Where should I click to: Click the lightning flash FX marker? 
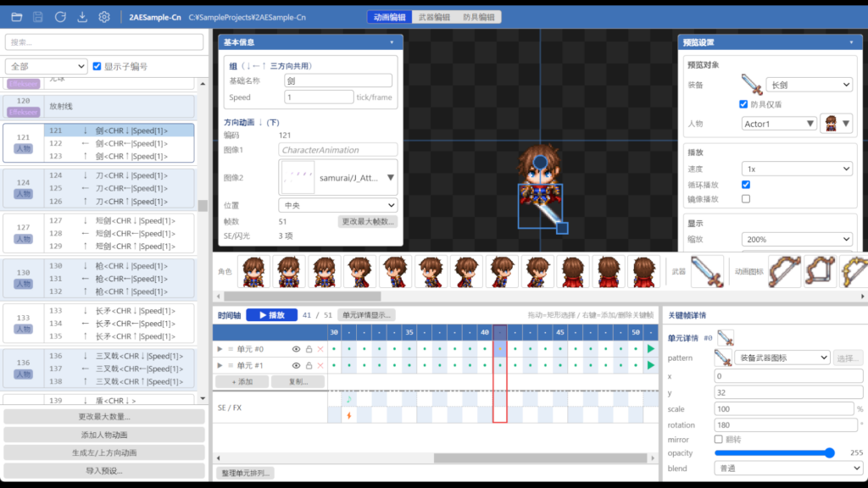pos(348,415)
